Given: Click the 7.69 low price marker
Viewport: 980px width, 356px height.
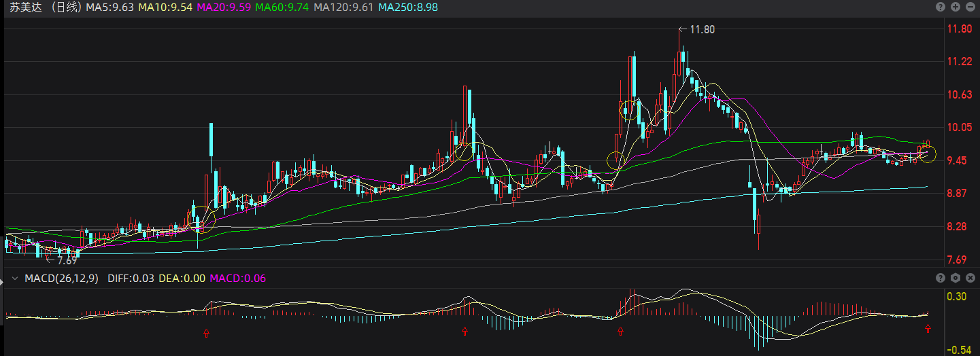Looking at the screenshot, I should coord(67,260).
